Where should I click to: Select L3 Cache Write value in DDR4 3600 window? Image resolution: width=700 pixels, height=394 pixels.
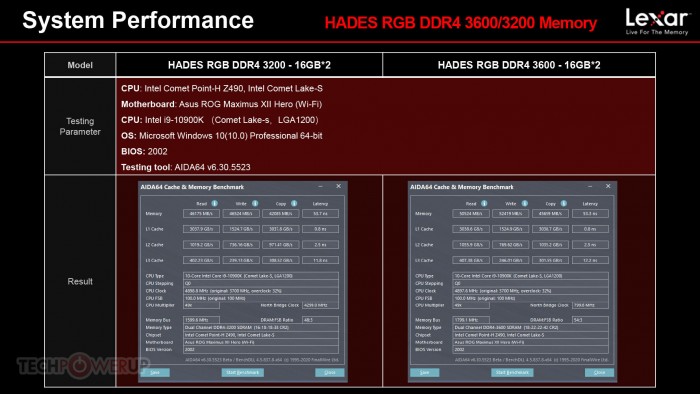click(x=511, y=260)
